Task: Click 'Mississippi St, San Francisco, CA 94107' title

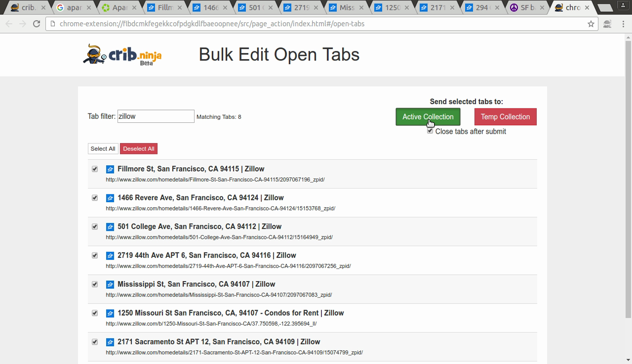Action: (196, 284)
